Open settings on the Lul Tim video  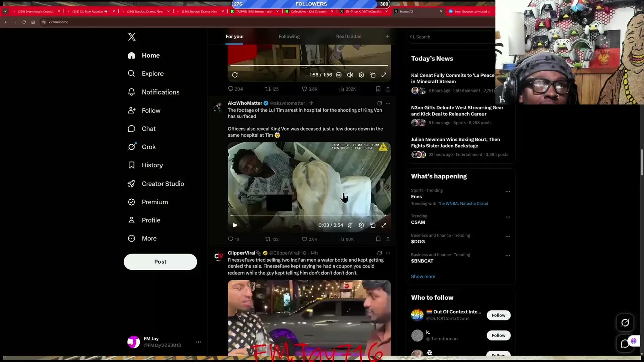[x=361, y=225]
